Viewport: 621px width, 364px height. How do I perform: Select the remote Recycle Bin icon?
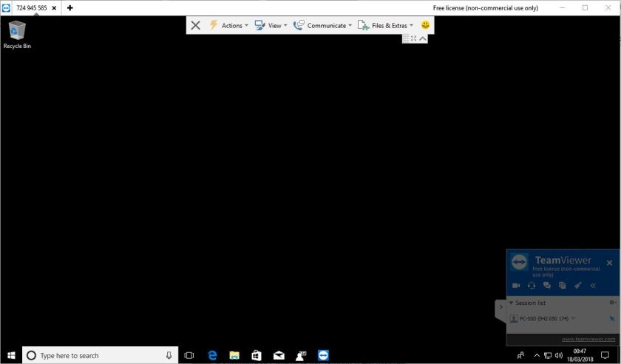coord(17,35)
